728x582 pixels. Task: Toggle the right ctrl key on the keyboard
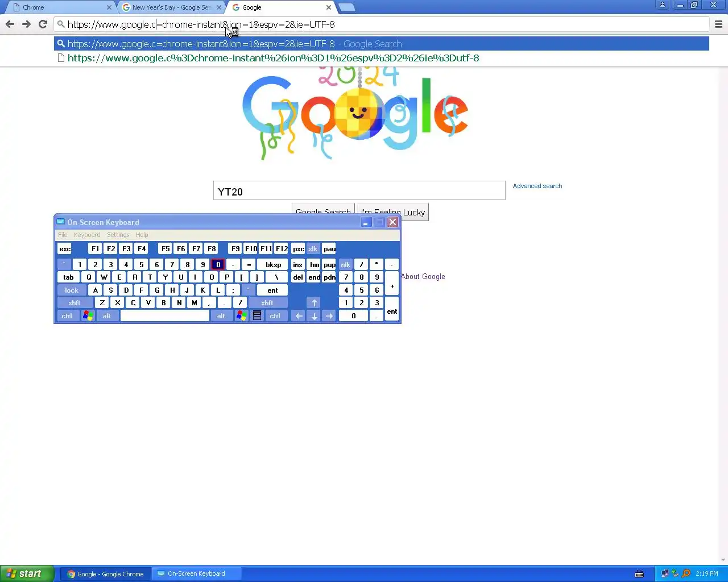point(275,316)
